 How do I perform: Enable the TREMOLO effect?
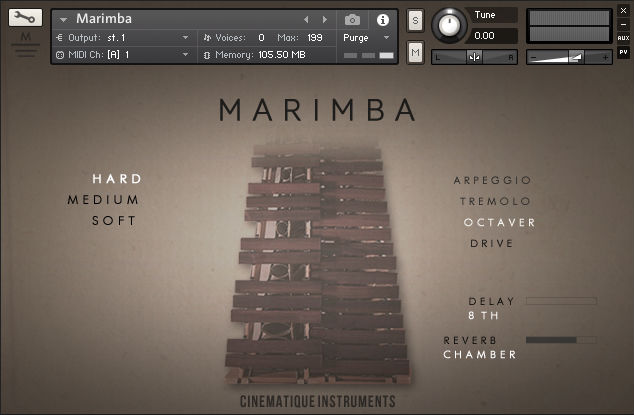pos(495,201)
